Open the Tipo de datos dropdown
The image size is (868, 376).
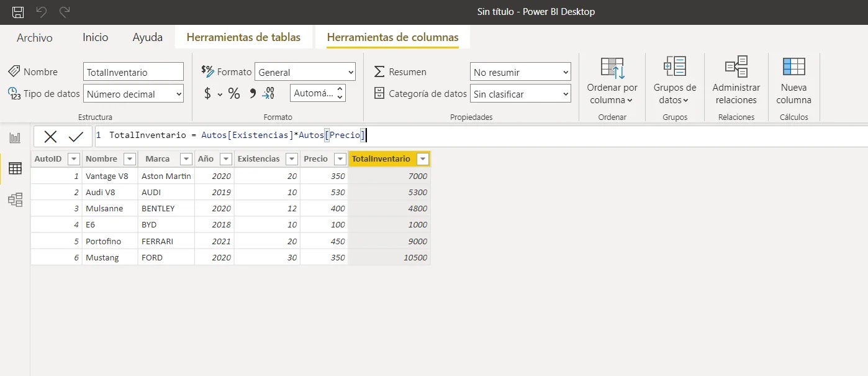point(133,94)
